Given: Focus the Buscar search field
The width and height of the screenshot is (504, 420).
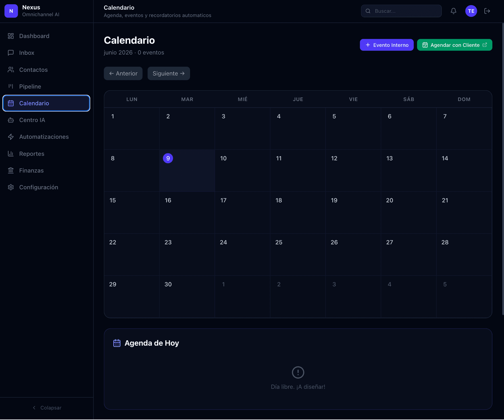Looking at the screenshot, I should tap(401, 11).
